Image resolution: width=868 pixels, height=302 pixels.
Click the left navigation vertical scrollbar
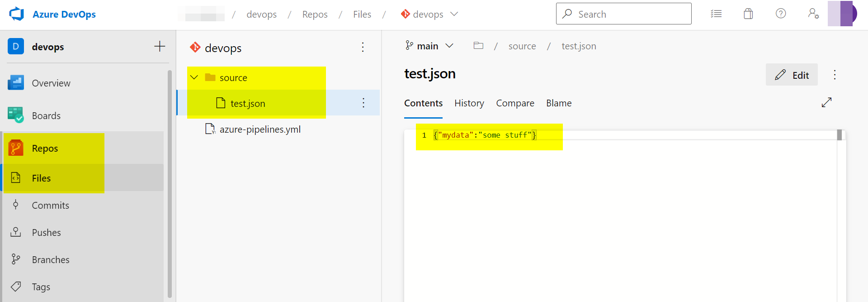(x=170, y=183)
